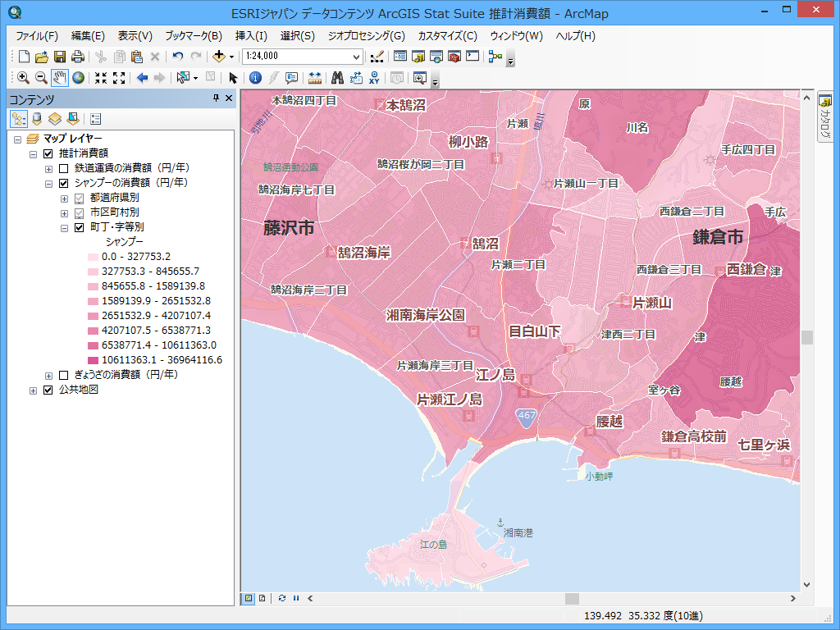Open the ModelBuilder window icon

(495, 57)
